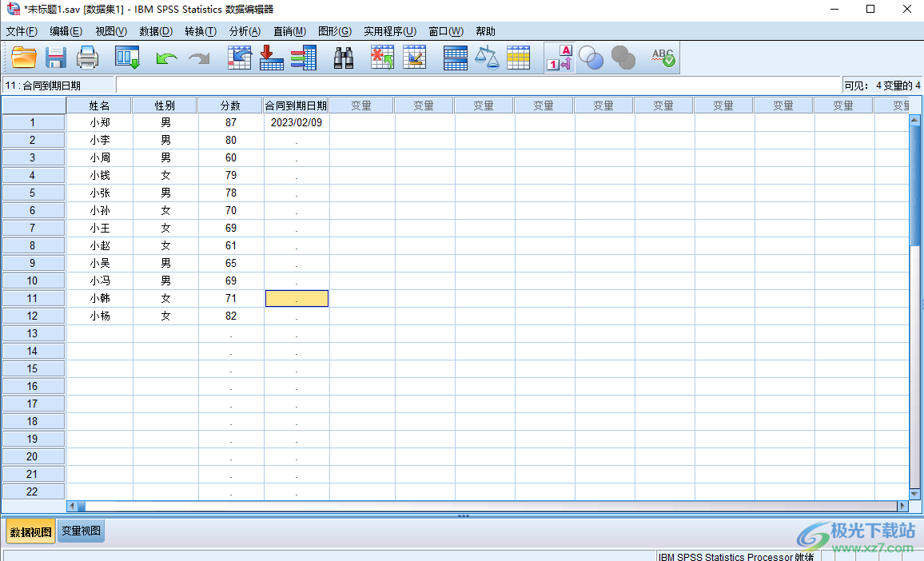Open the 文件(F) menu
The width and height of the screenshot is (924, 561).
coord(22,31)
